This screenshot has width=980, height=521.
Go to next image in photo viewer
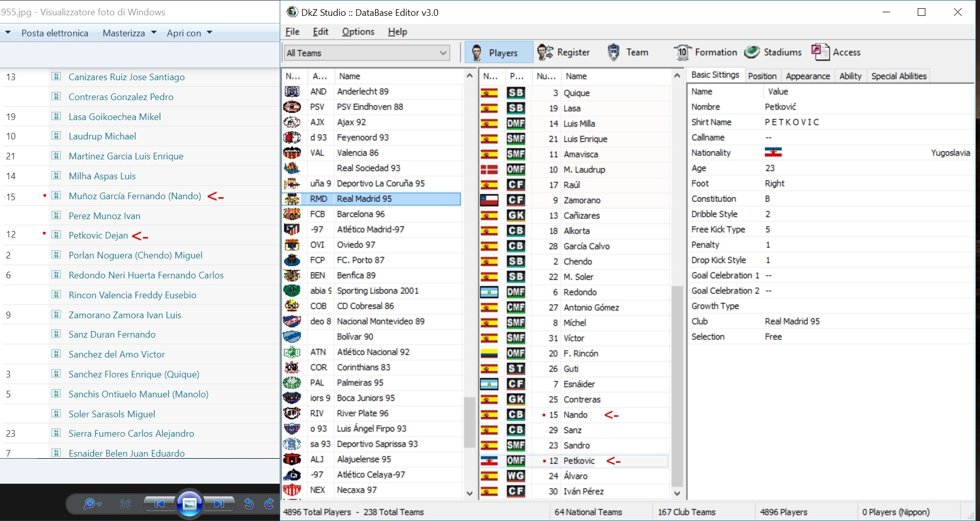pyautogui.click(x=219, y=504)
